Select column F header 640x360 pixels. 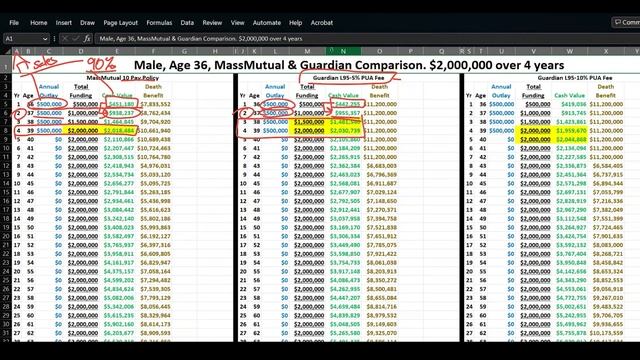pyautogui.click(x=153, y=51)
